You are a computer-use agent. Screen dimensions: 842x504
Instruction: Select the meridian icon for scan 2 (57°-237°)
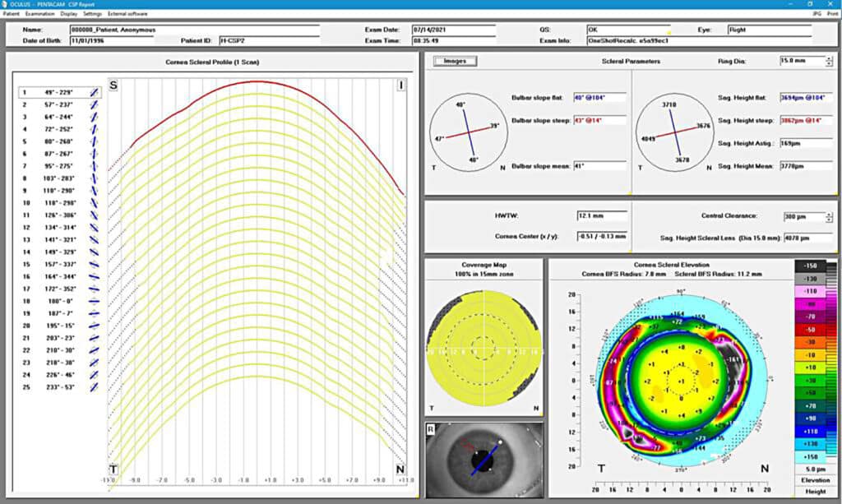pyautogui.click(x=94, y=104)
